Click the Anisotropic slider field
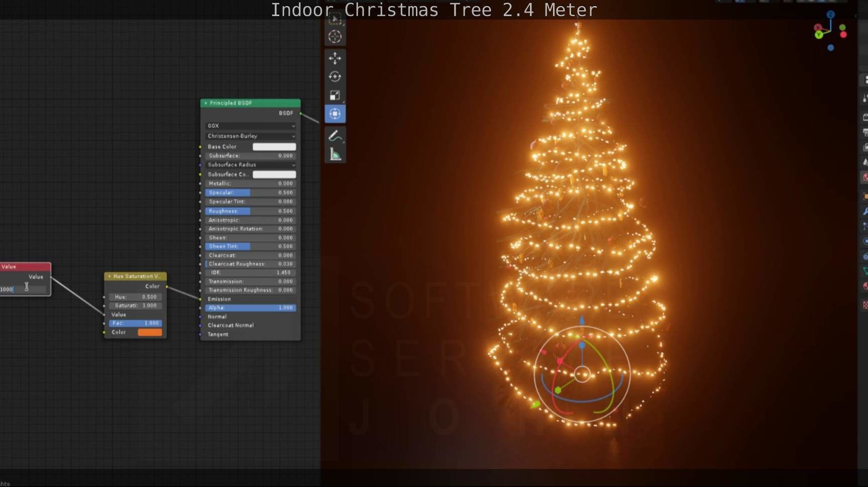The image size is (868, 487). 251,220
